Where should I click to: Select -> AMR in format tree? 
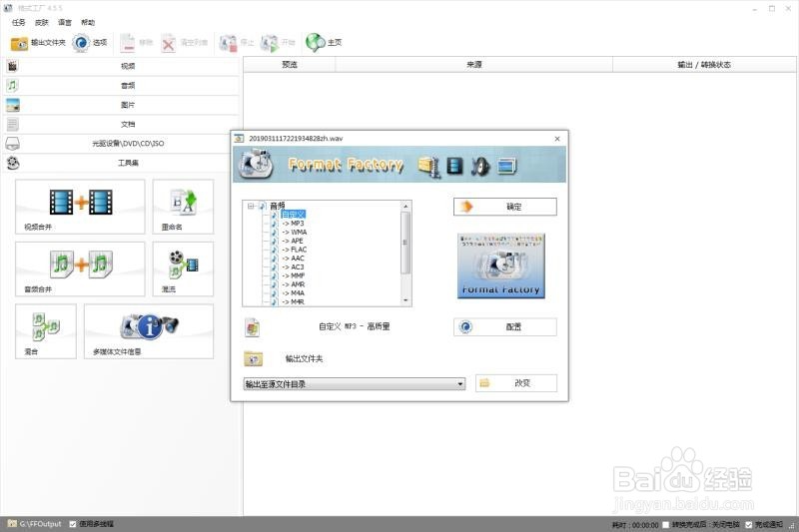(x=294, y=284)
